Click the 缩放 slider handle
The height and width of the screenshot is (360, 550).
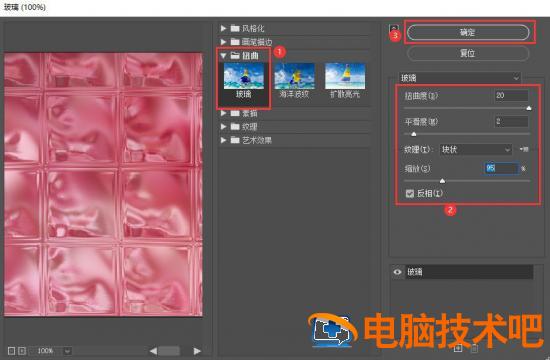(442, 181)
